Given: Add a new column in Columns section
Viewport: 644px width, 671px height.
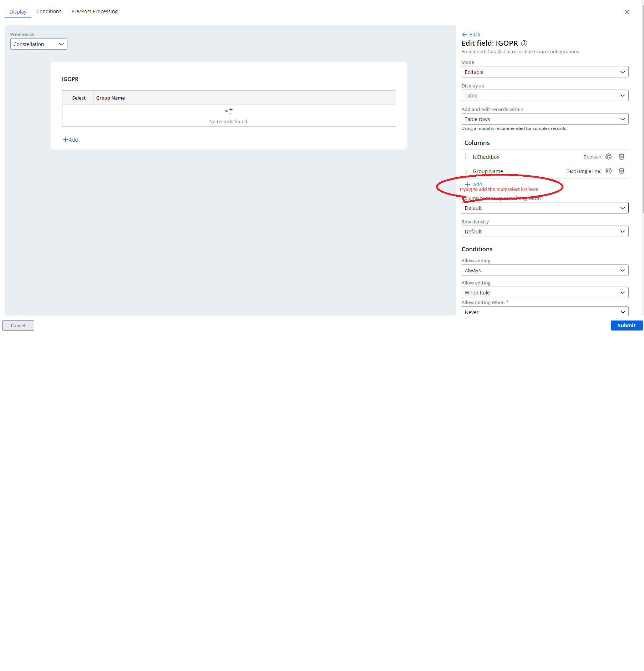Looking at the screenshot, I should point(474,184).
